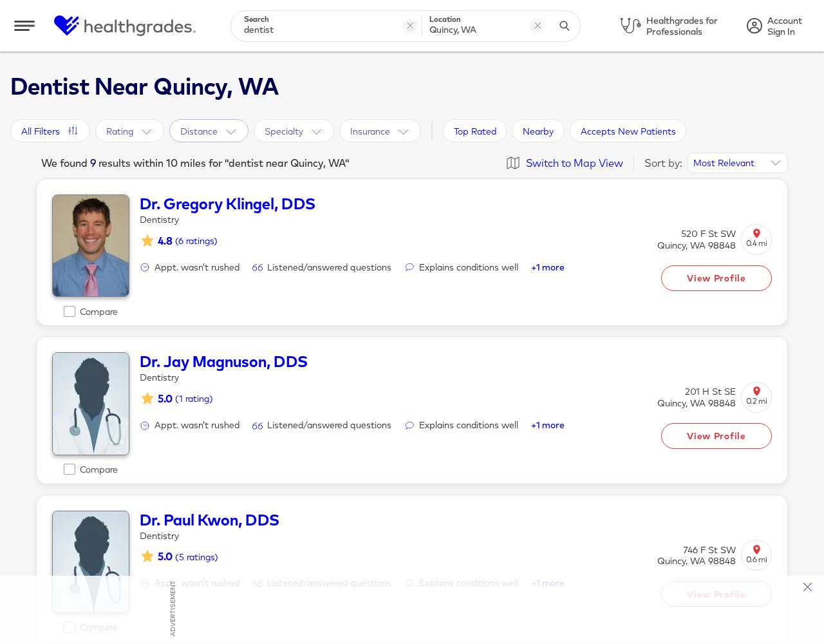824x644 pixels.
Task: Click the Location input with Quincy, WA
Action: pyautogui.click(x=476, y=30)
